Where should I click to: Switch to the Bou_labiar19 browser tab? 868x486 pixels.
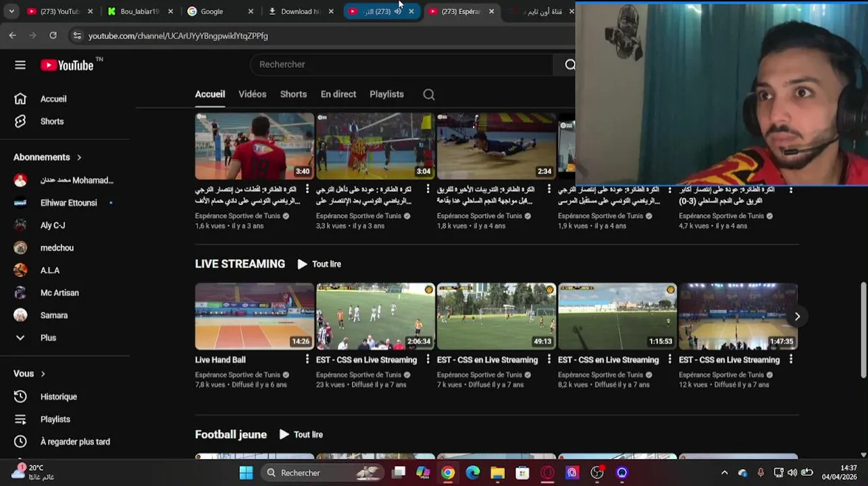139,11
